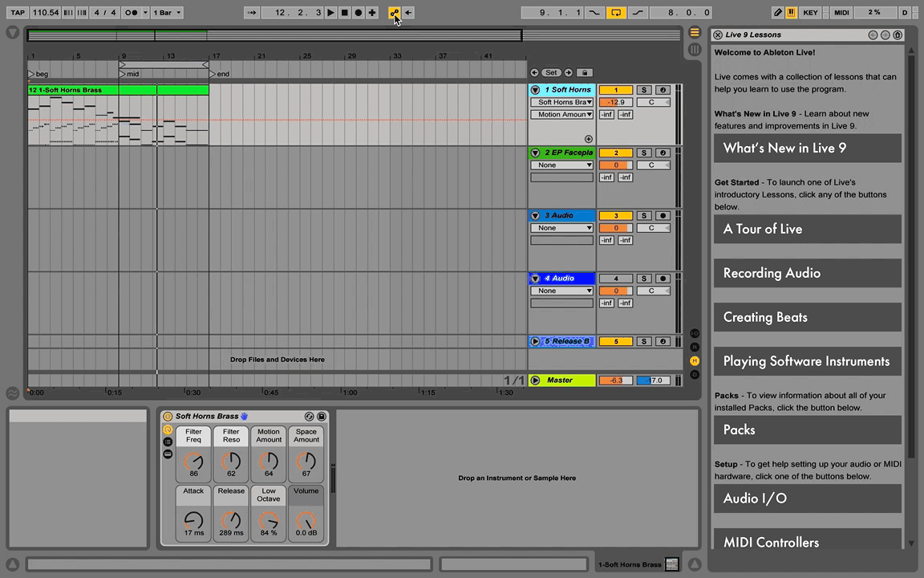Select the 1-Soft Horns Brass clip header

[x=118, y=90]
